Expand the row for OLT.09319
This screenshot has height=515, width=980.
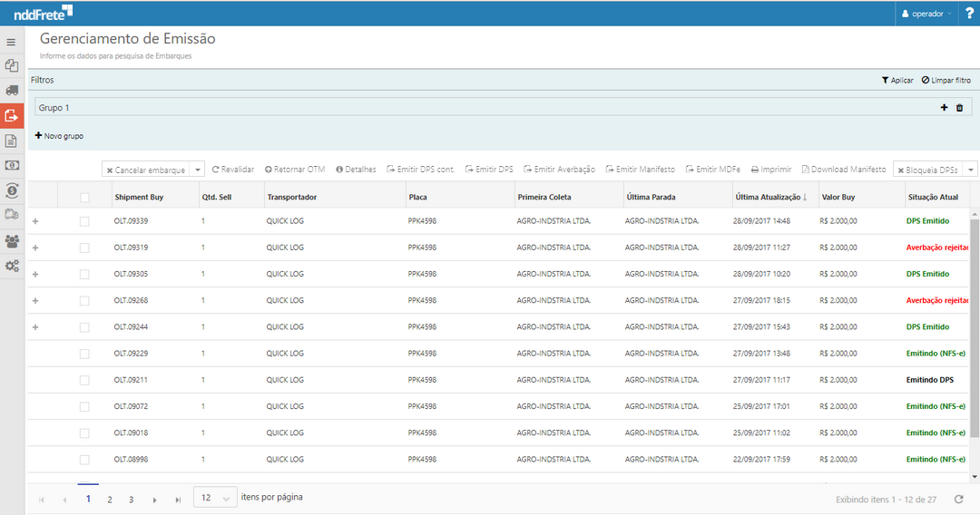click(35, 248)
